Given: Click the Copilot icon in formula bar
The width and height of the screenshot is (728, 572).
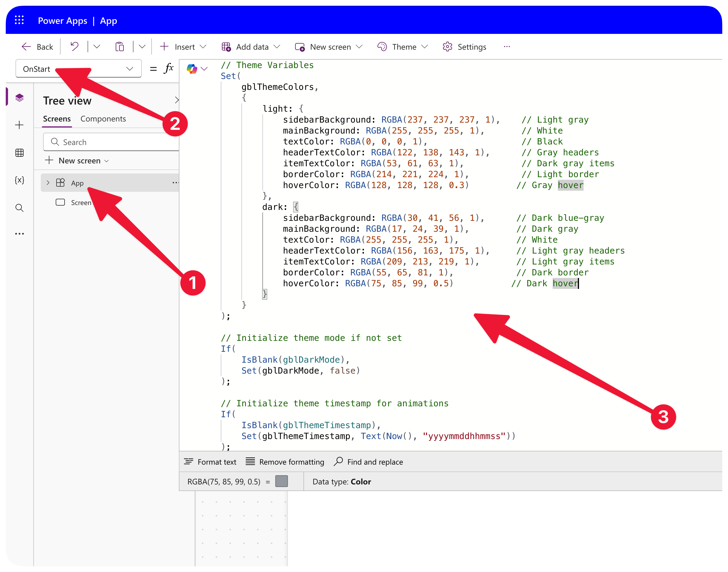Looking at the screenshot, I should (192, 69).
